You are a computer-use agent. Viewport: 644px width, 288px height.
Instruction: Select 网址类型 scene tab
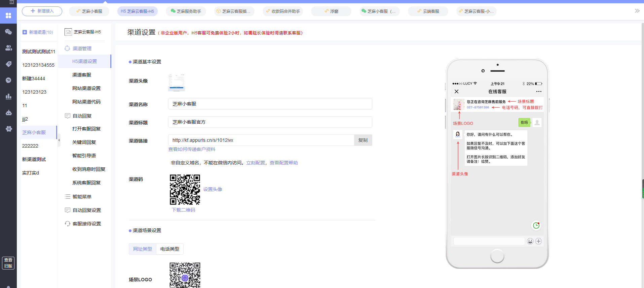(143, 249)
